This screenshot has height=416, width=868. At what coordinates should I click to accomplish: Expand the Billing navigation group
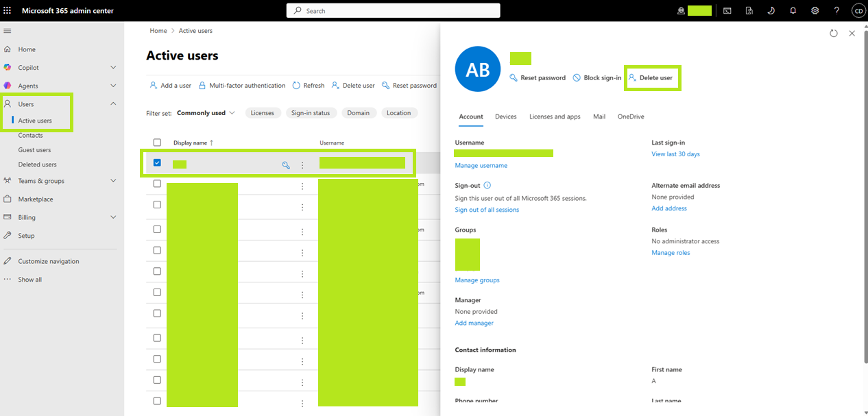point(113,217)
